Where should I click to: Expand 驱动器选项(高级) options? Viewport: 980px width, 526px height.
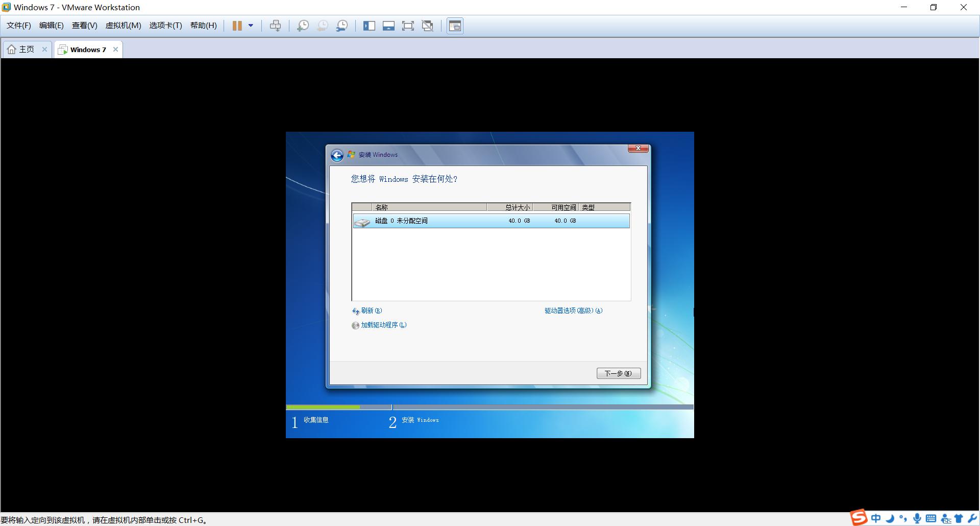[573, 310]
